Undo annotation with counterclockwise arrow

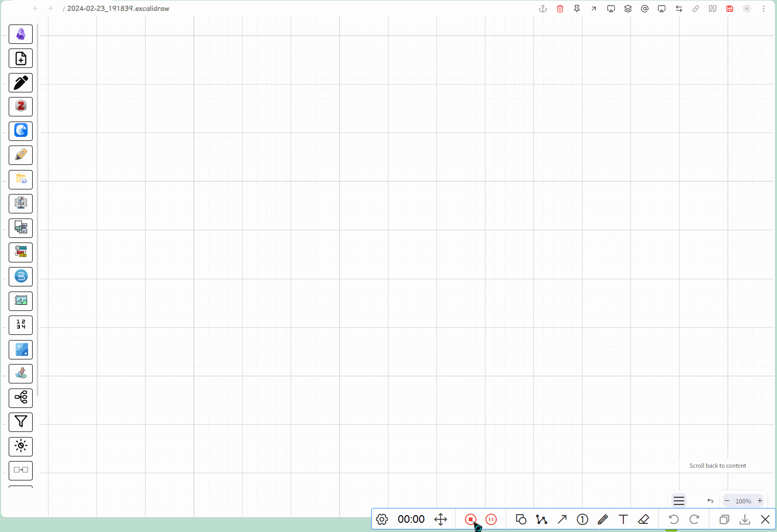(674, 520)
